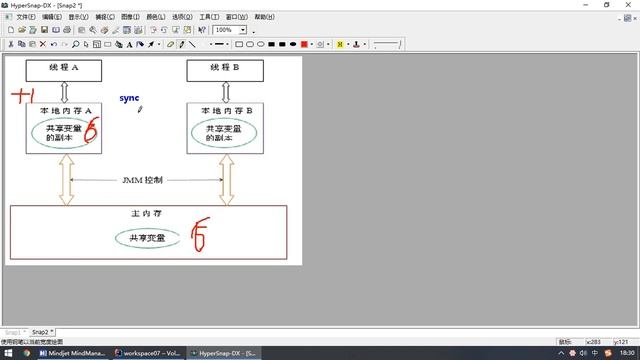This screenshot has height=360, width=640.
Task: Open the 100% zoom dropdown
Action: (x=243, y=30)
